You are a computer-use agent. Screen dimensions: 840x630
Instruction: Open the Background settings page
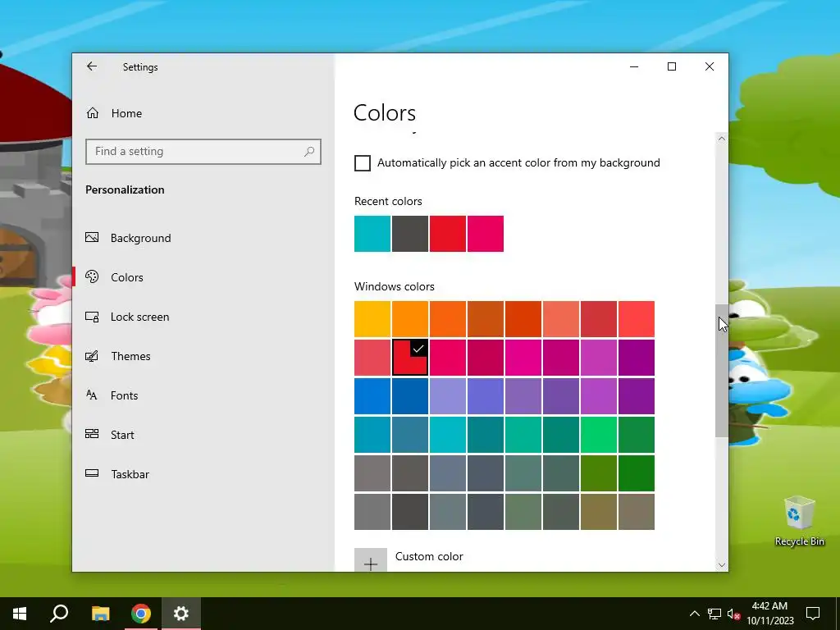pyautogui.click(x=140, y=238)
